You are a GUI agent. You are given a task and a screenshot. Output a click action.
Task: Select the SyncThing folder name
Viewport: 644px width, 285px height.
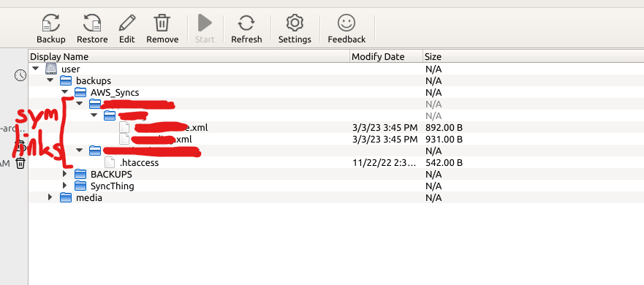point(112,186)
